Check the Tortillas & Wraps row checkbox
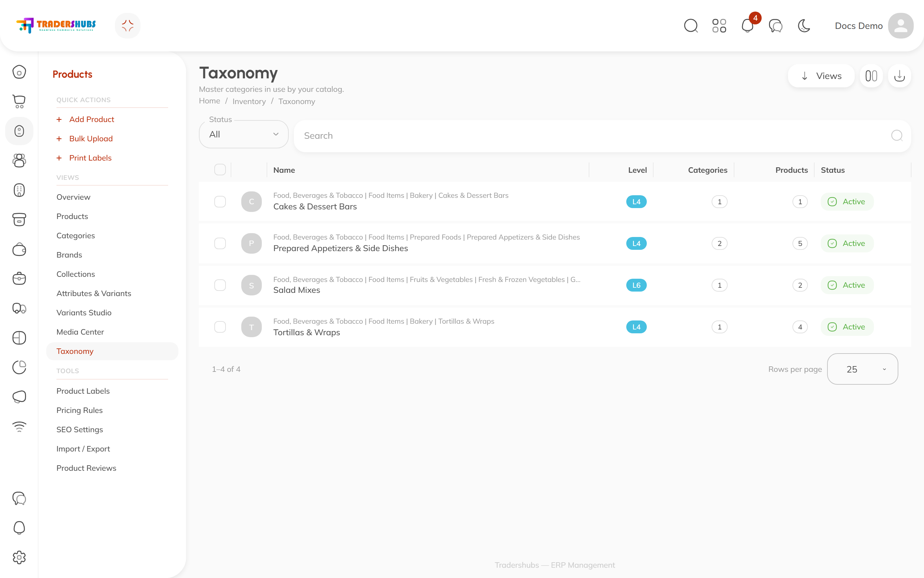This screenshot has width=924, height=578. 220,327
